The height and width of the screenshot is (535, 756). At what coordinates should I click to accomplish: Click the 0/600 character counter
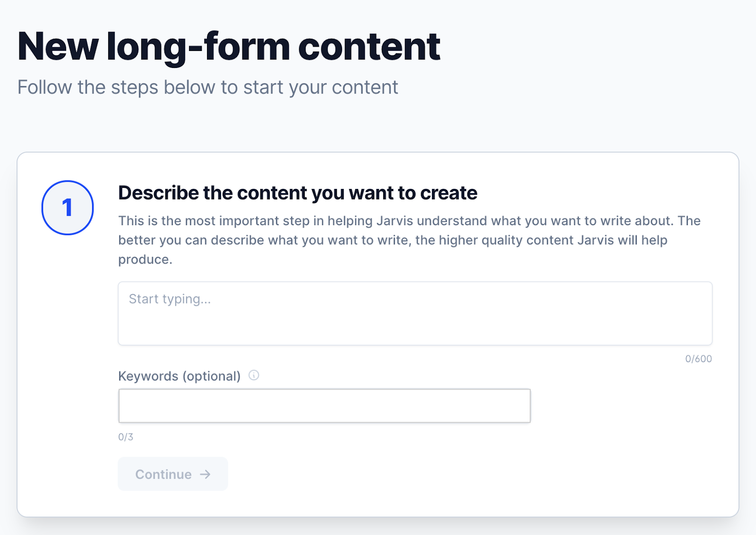(x=698, y=359)
